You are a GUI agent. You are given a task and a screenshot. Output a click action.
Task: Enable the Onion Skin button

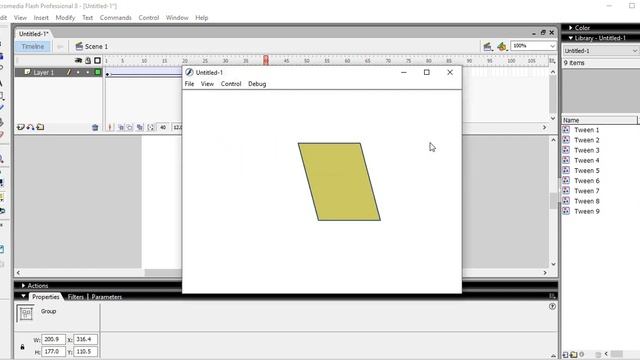coord(121,127)
